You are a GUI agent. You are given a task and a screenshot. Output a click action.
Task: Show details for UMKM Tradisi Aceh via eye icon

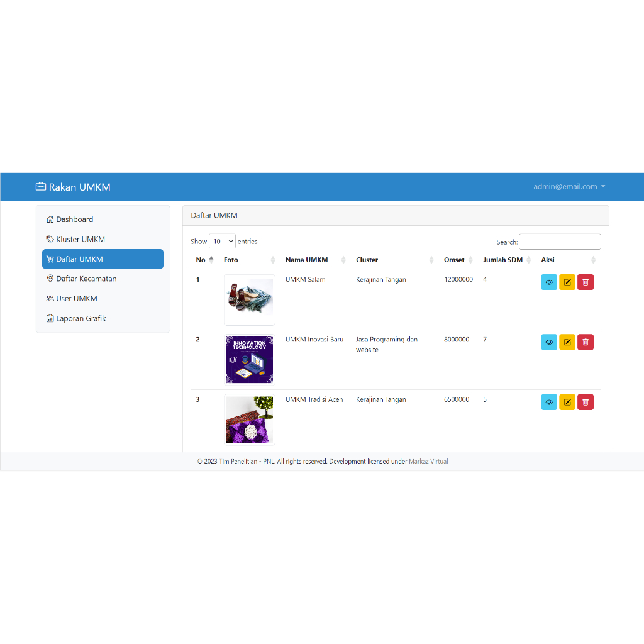click(549, 402)
